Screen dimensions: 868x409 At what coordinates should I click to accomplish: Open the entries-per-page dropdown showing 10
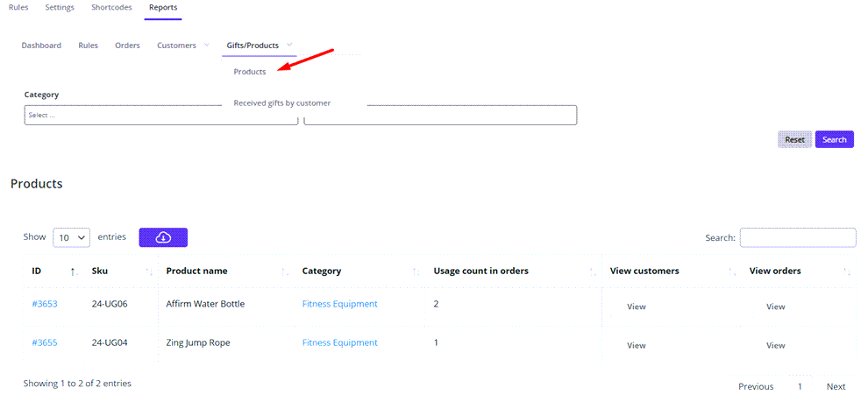pos(71,237)
